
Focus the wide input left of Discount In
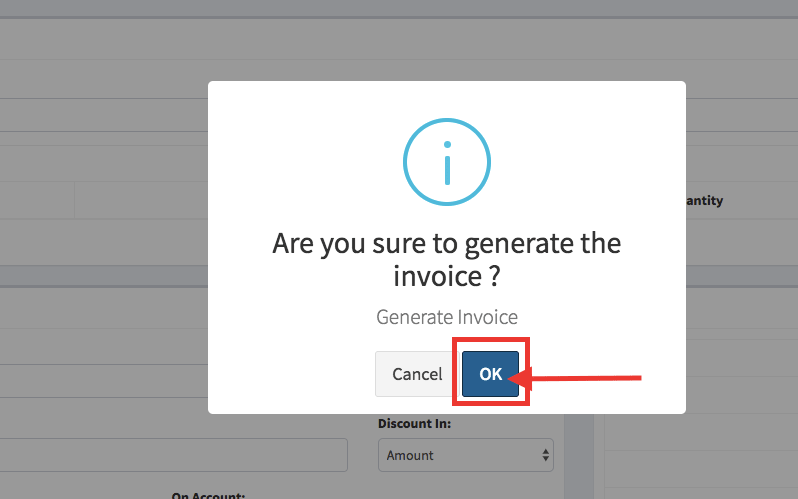[x=174, y=455]
